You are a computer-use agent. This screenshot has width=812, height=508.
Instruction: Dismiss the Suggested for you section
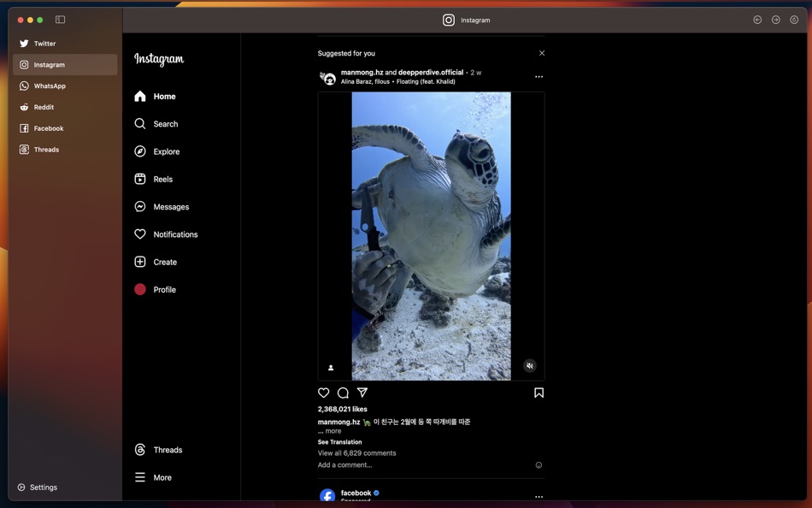coord(542,53)
